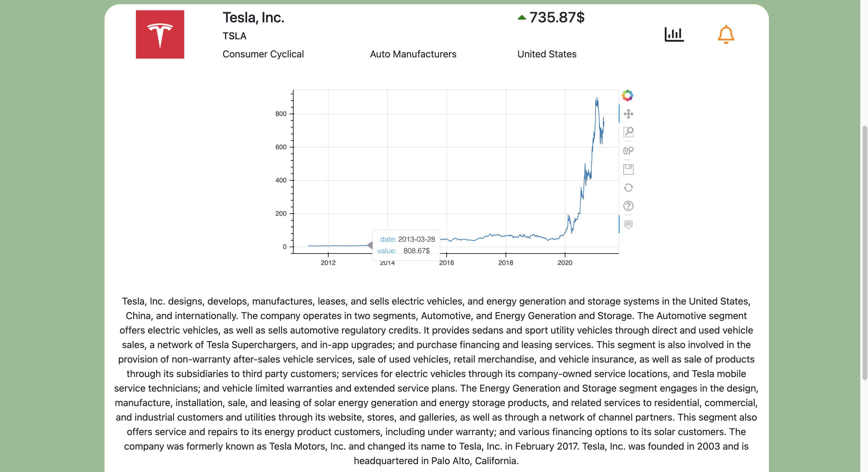868x472 pixels.
Task: Toggle closest-data hover via speech bubble icon
Action: point(629,224)
